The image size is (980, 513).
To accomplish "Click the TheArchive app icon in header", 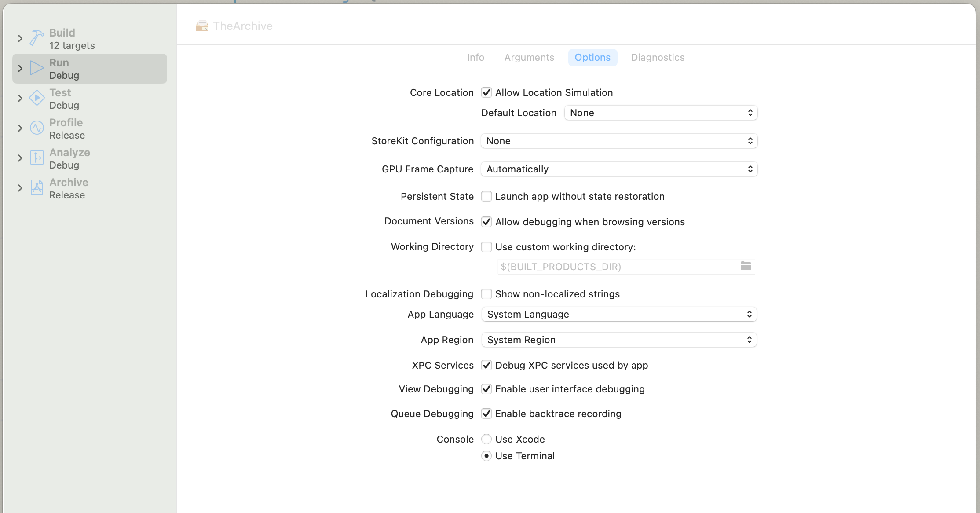I will (202, 26).
